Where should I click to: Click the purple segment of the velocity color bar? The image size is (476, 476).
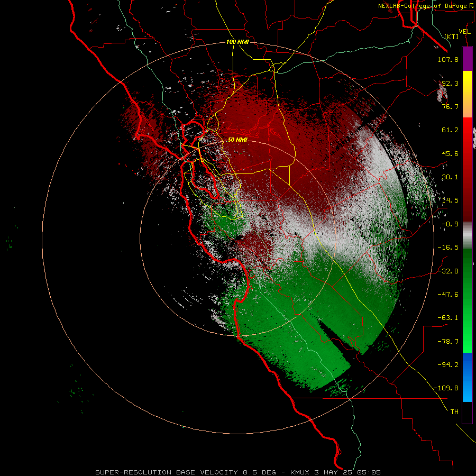[x=467, y=59]
